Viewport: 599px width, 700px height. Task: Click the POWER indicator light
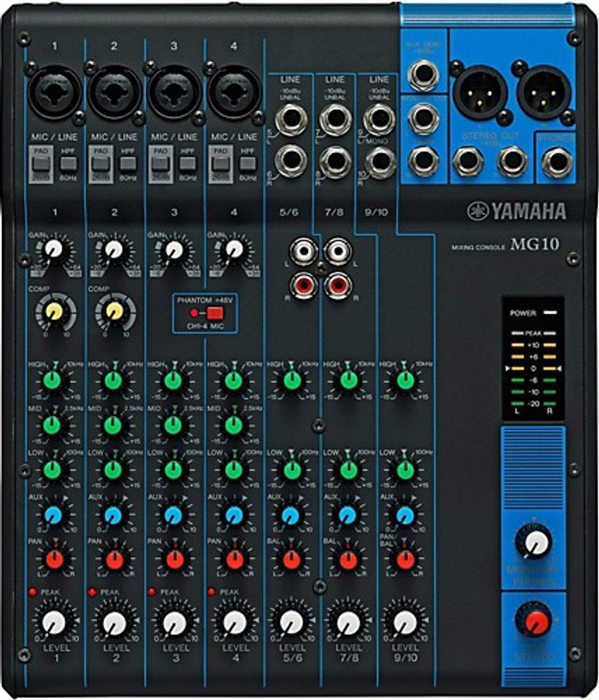551,313
